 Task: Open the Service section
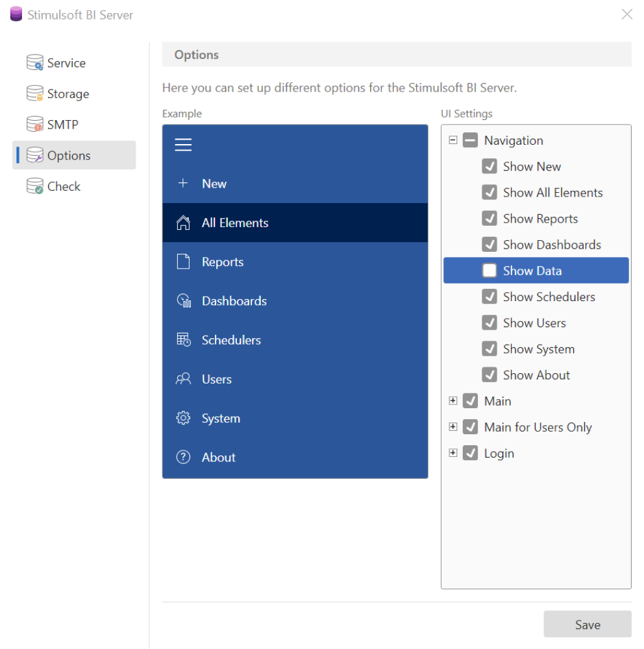click(x=74, y=63)
